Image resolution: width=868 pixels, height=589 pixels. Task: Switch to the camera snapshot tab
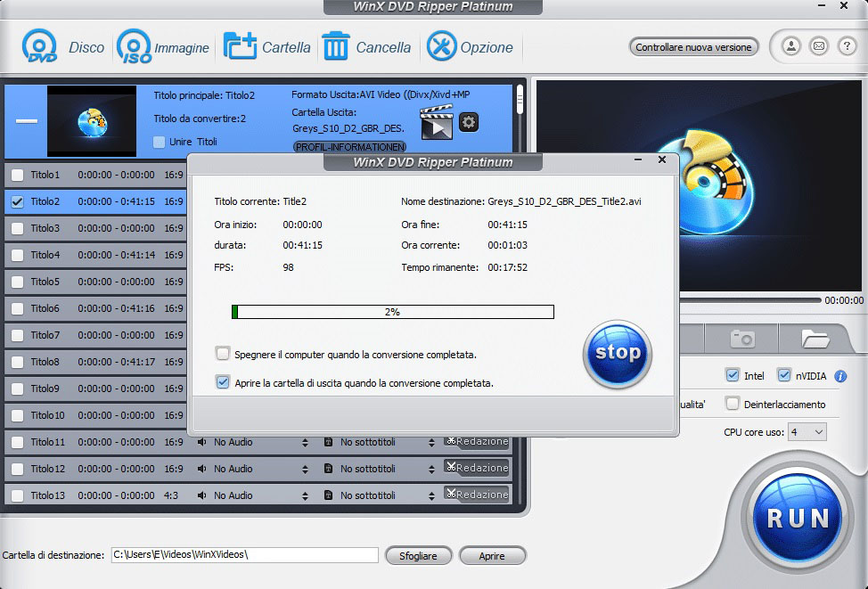coord(741,339)
